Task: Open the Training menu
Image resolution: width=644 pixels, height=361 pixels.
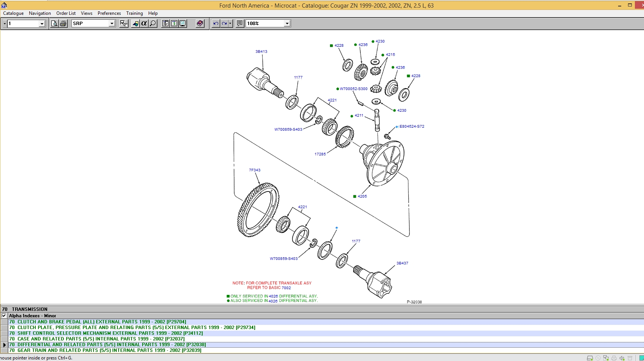Action: pos(135,13)
